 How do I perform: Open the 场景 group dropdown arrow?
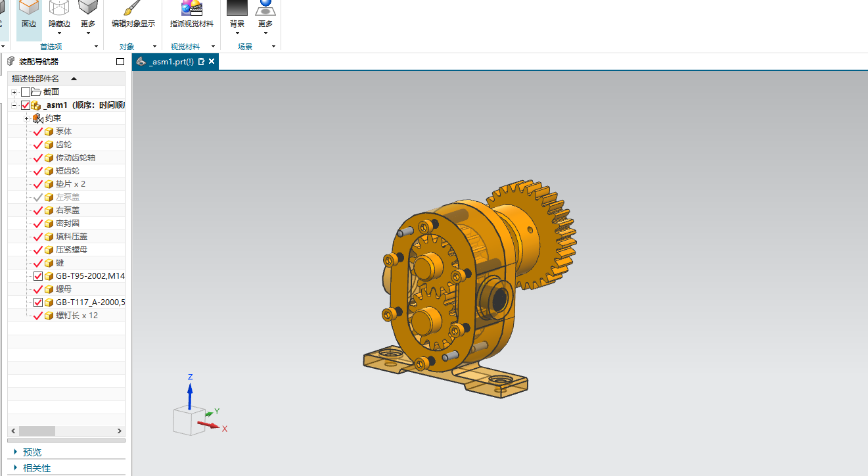click(273, 47)
